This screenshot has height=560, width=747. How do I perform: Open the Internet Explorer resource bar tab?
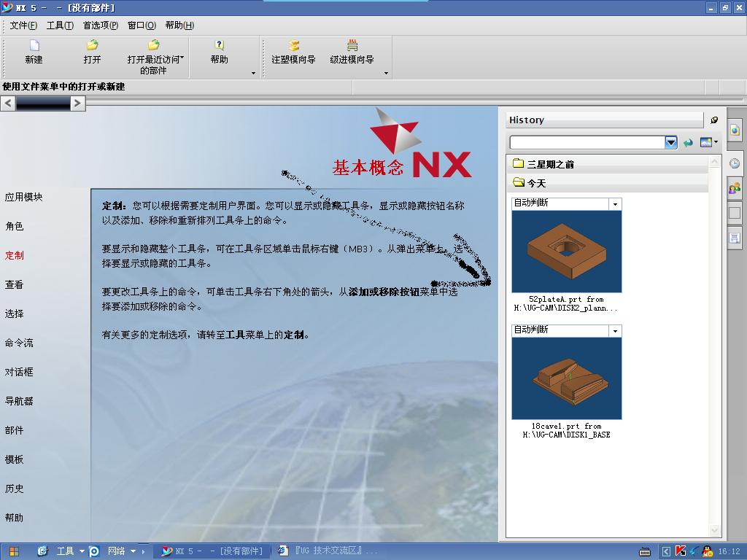tap(735, 130)
